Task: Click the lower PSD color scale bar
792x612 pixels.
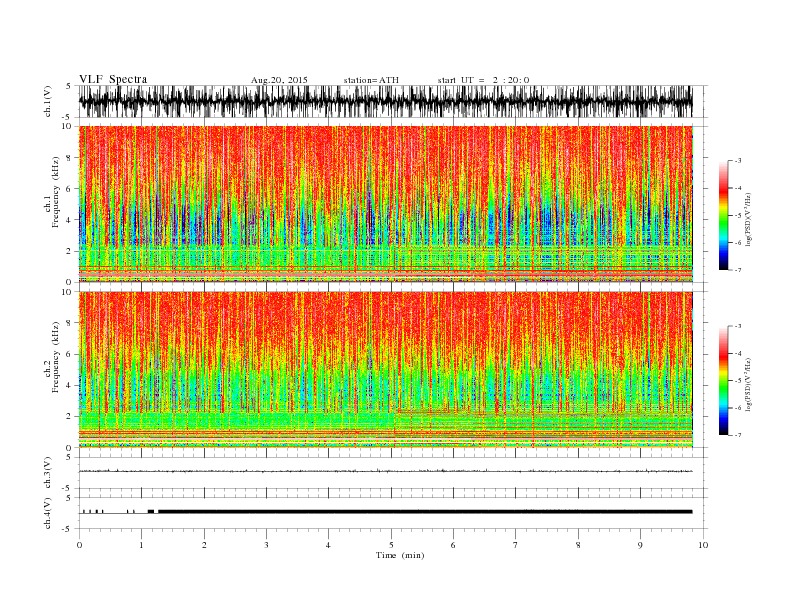Action: [724, 380]
